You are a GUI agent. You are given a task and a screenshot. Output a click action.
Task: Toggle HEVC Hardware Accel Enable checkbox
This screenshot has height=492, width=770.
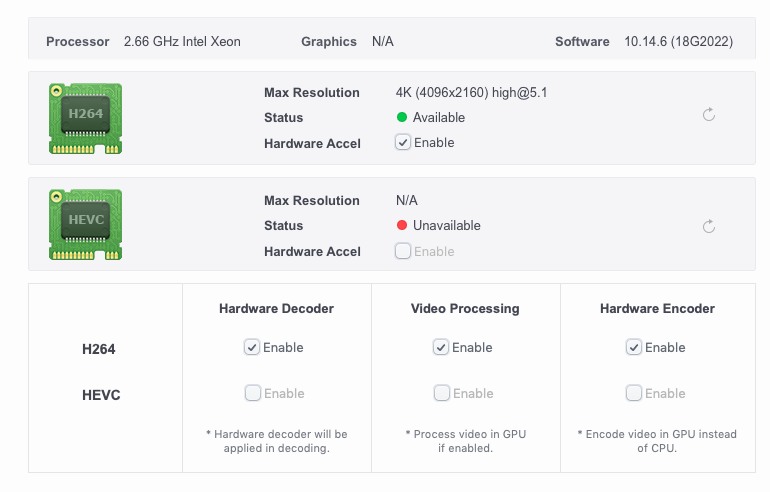point(403,251)
